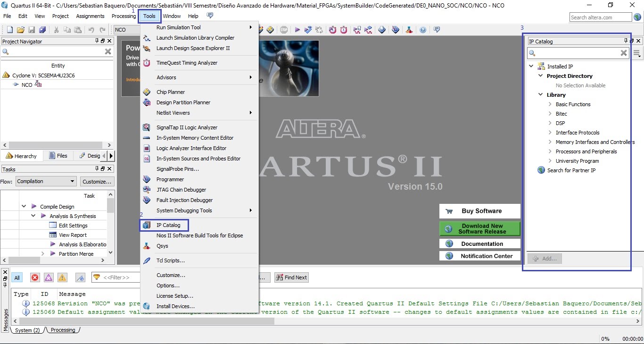Toggle the All messages filter button
This screenshot has width=644, height=344.
click(17, 277)
